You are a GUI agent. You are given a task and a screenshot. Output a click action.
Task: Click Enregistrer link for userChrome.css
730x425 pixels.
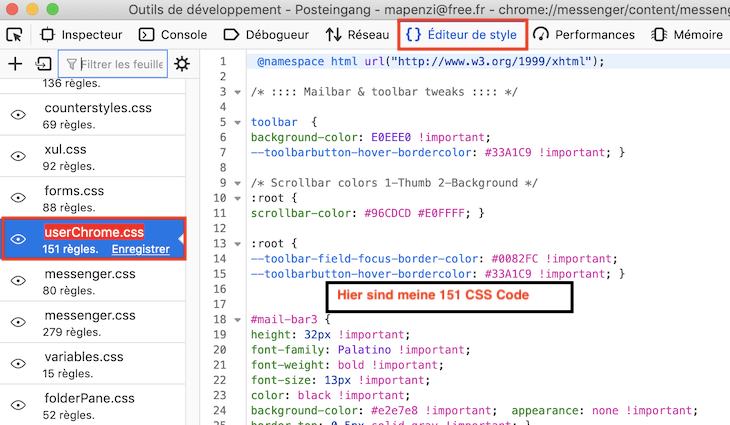[x=141, y=250]
